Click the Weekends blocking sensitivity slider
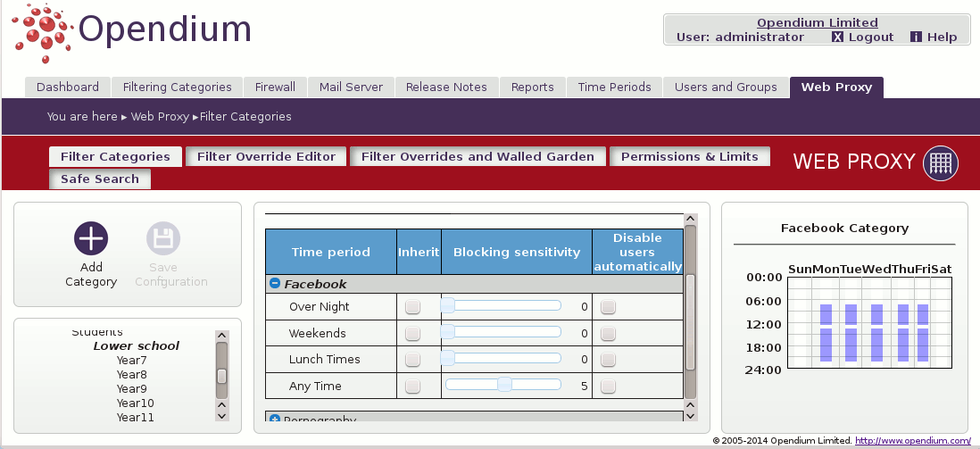The width and height of the screenshot is (980, 449). click(x=503, y=331)
